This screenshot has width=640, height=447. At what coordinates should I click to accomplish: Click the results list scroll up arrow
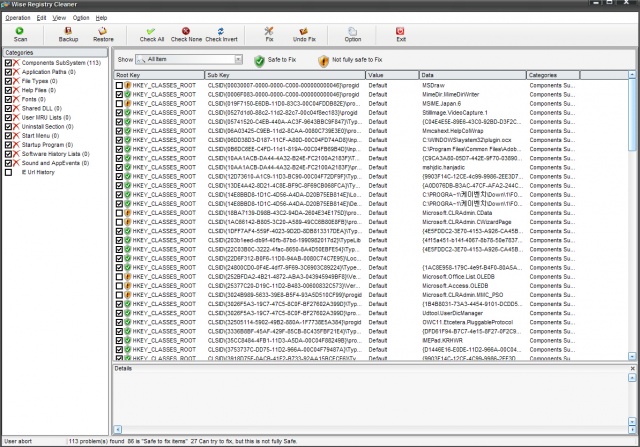pos(632,75)
